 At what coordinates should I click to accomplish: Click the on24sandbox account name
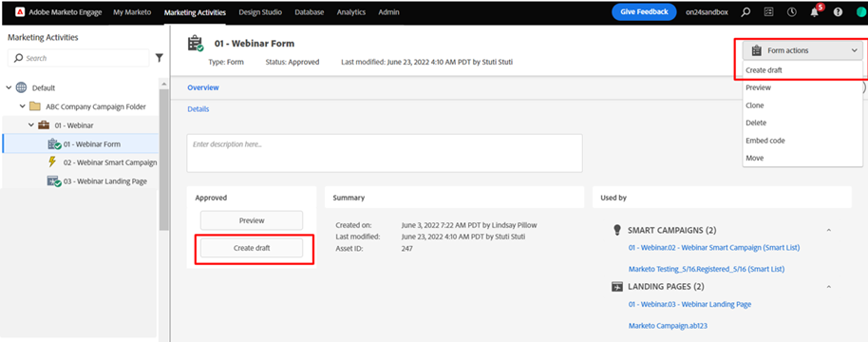click(706, 12)
